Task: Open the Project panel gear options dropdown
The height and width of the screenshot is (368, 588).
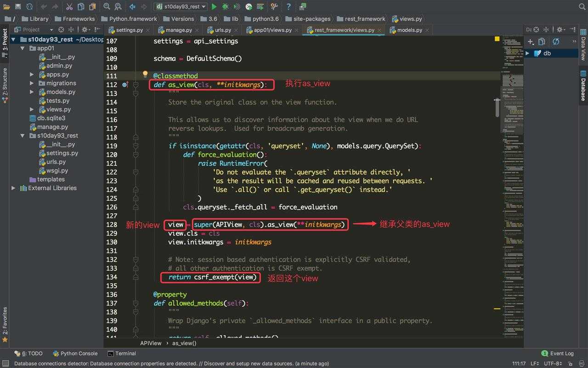Action: pos(86,29)
